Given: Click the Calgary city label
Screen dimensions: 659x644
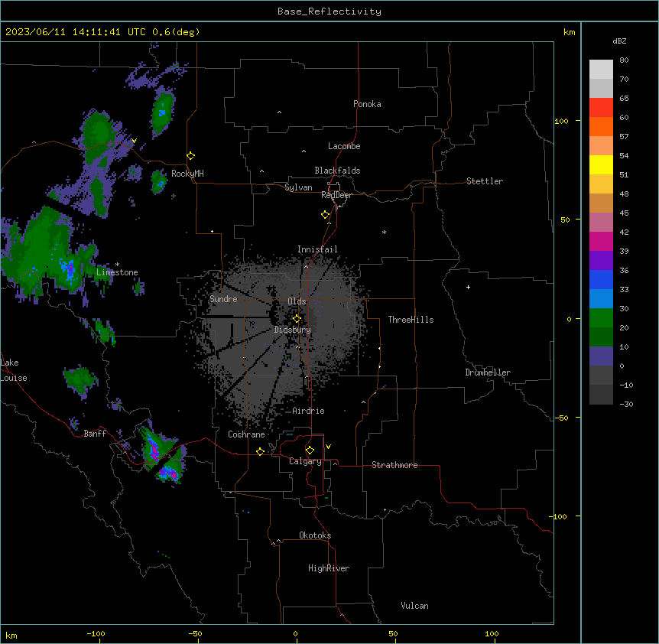Looking at the screenshot, I should tap(305, 461).
